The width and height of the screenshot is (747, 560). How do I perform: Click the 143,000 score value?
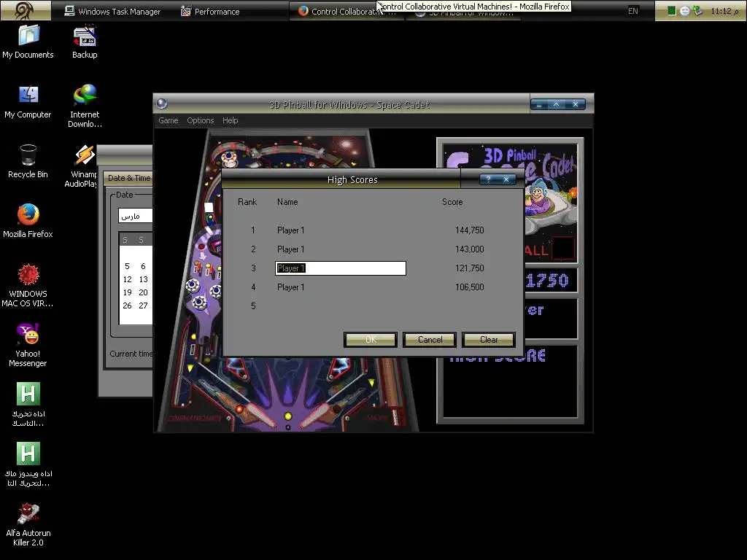tap(469, 249)
